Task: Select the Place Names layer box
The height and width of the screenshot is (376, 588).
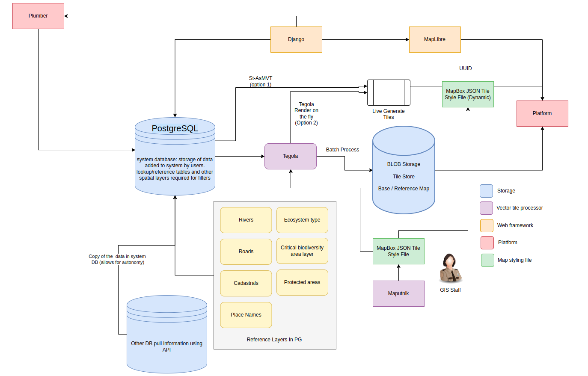Action: point(246,315)
